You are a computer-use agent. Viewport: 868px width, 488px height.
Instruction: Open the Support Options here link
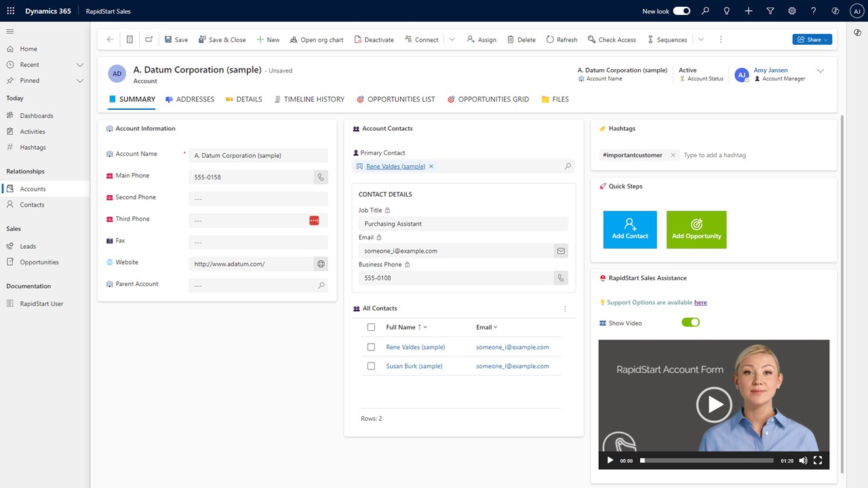tap(701, 302)
